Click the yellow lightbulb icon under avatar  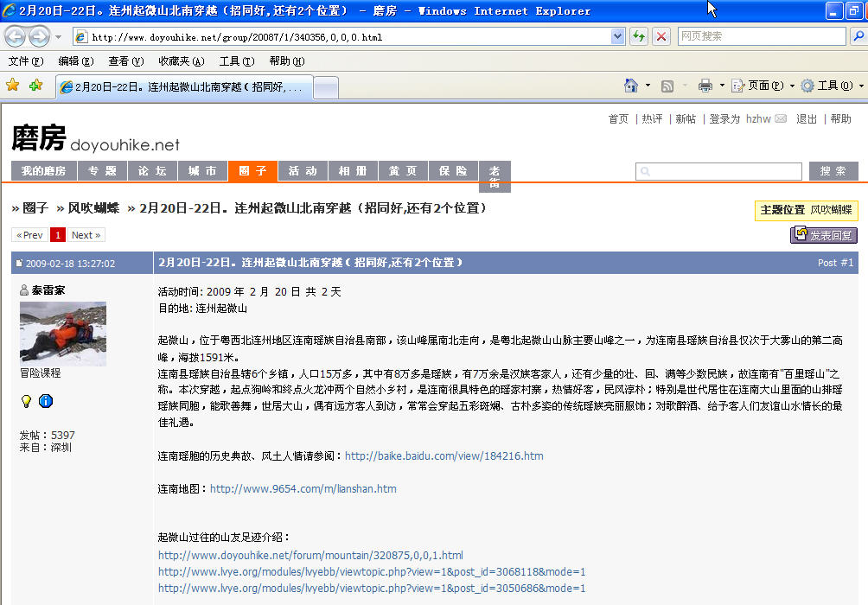pos(26,401)
